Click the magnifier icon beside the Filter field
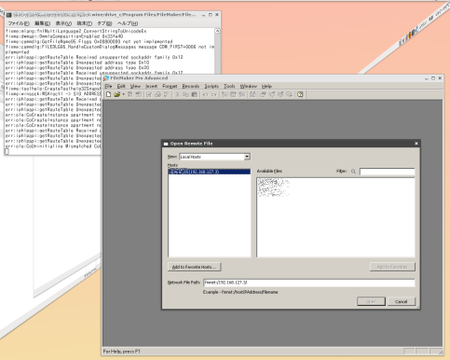 (353, 171)
